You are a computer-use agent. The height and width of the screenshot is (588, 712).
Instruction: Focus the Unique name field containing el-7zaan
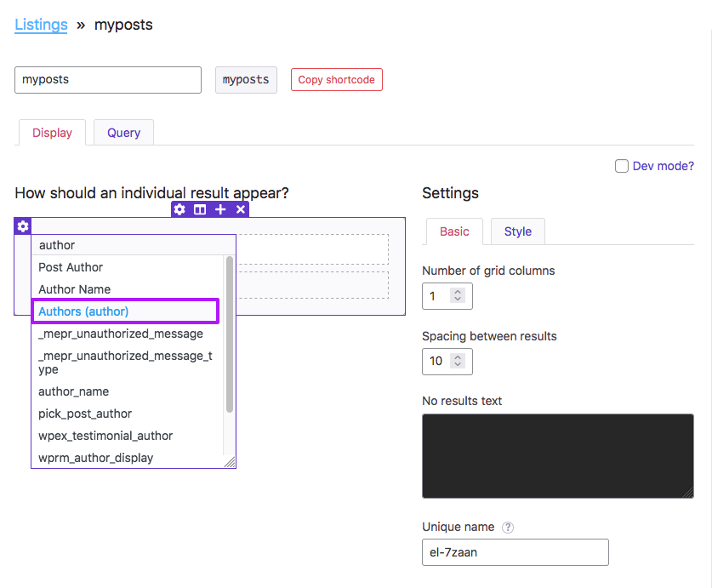(x=515, y=552)
